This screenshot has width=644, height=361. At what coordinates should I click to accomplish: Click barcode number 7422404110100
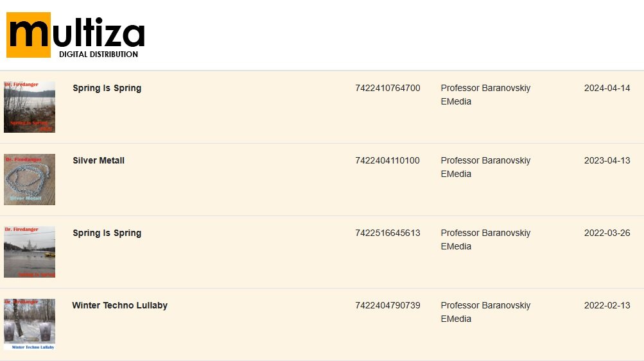(x=387, y=160)
